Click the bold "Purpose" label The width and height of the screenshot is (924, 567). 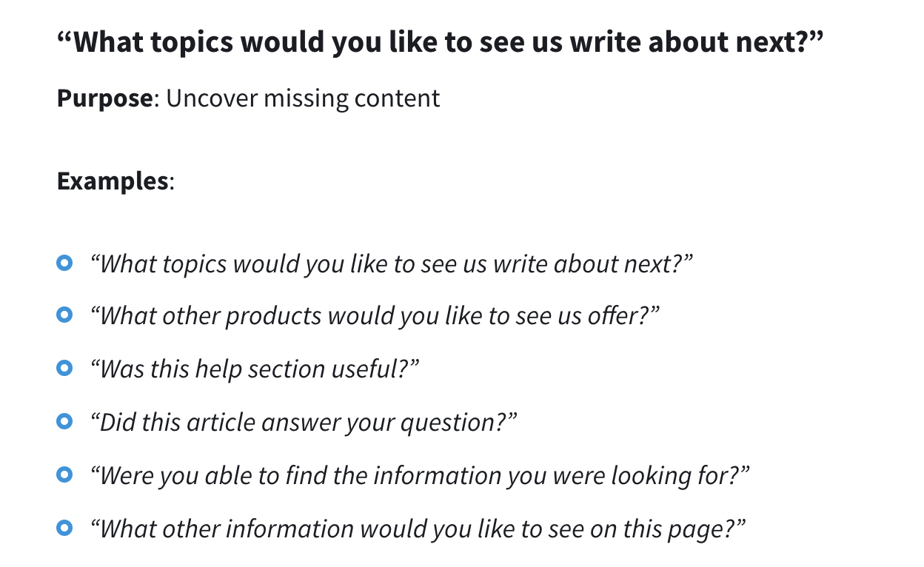coord(104,98)
